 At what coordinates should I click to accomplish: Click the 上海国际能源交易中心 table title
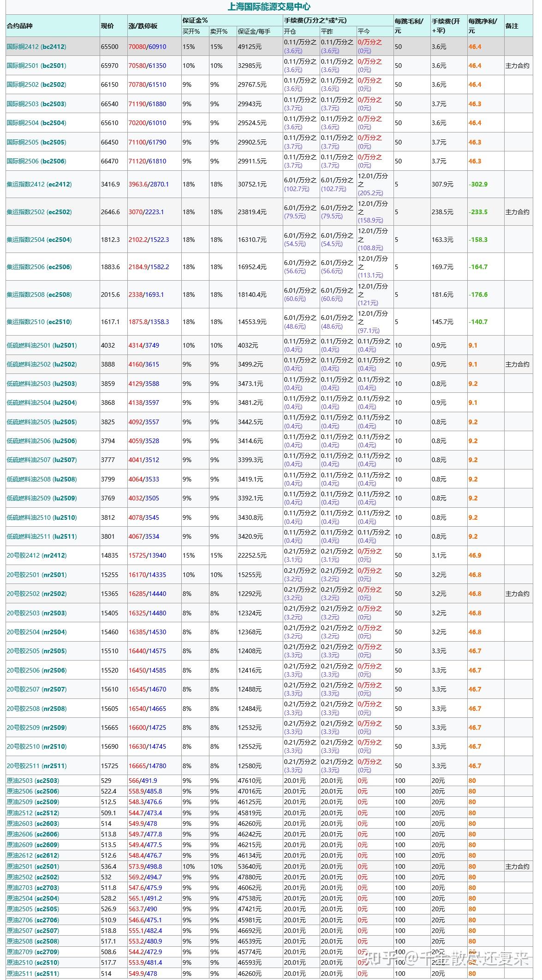269,6
